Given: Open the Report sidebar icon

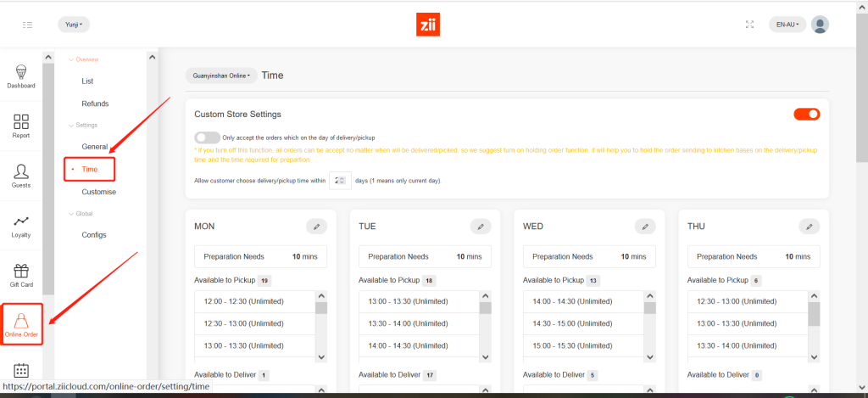Looking at the screenshot, I should click(x=21, y=126).
